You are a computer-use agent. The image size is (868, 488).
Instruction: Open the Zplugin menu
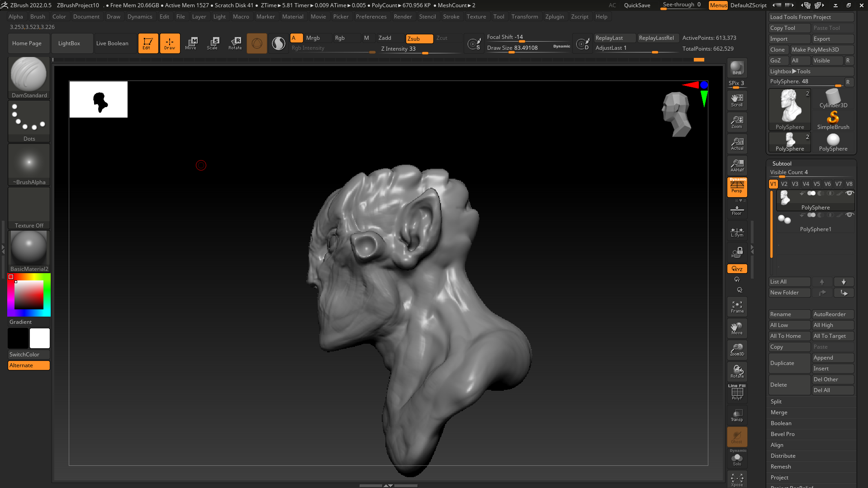point(555,17)
